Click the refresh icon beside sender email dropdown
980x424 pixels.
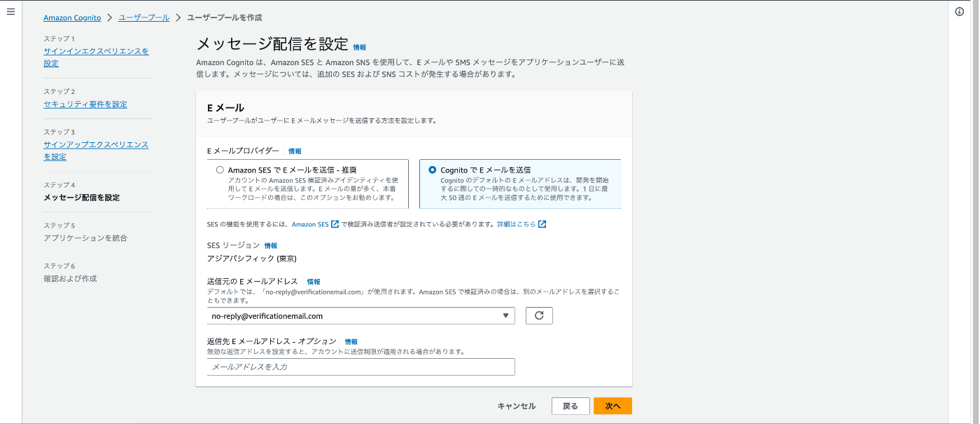[x=539, y=316]
